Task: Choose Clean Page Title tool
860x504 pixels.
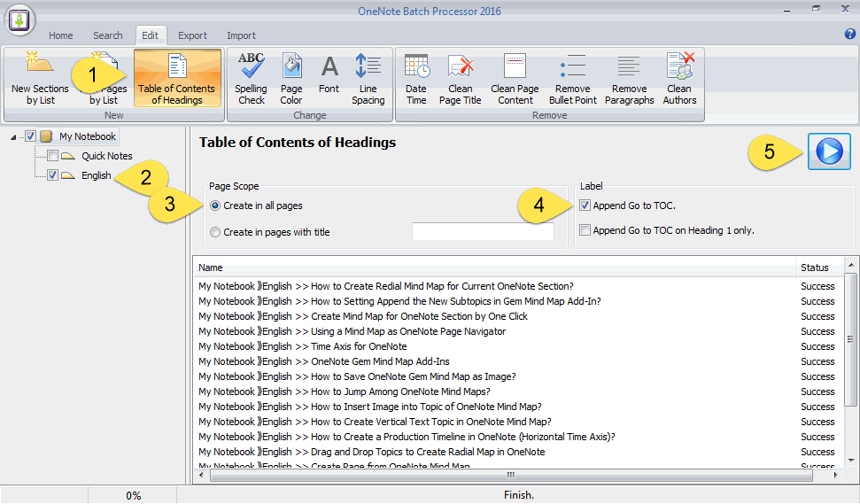Action: pyautogui.click(x=461, y=78)
